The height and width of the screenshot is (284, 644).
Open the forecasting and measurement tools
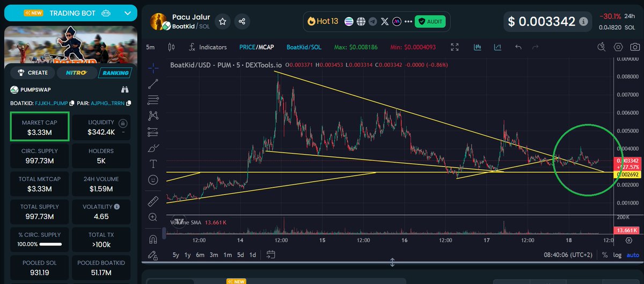[x=153, y=131]
